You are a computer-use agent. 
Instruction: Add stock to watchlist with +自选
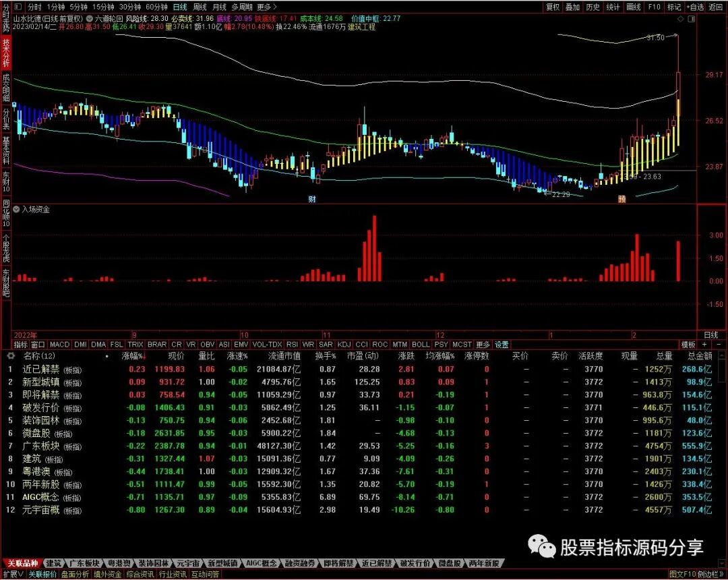[695, 7]
